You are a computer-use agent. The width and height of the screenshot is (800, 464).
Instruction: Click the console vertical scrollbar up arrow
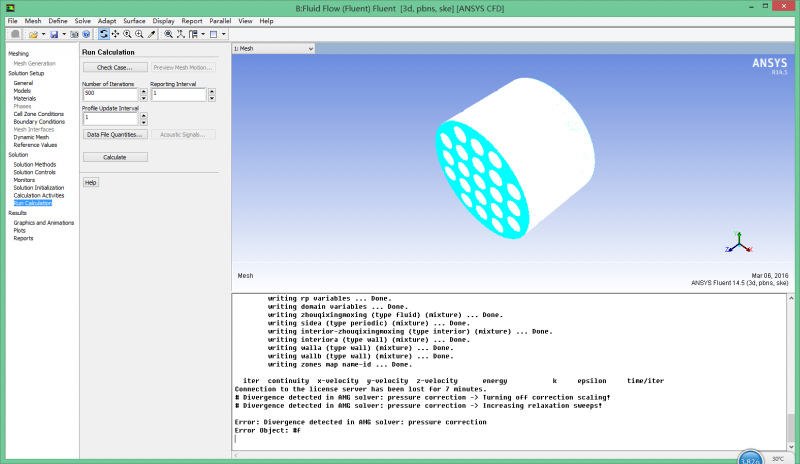coord(791,298)
